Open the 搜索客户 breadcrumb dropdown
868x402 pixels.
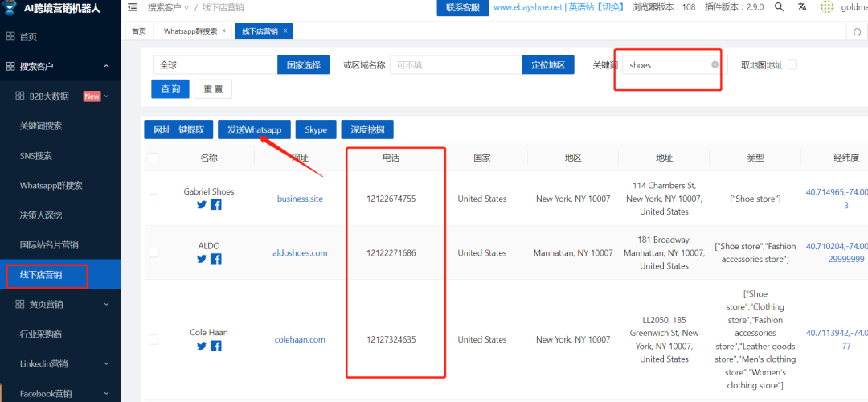coord(168,8)
